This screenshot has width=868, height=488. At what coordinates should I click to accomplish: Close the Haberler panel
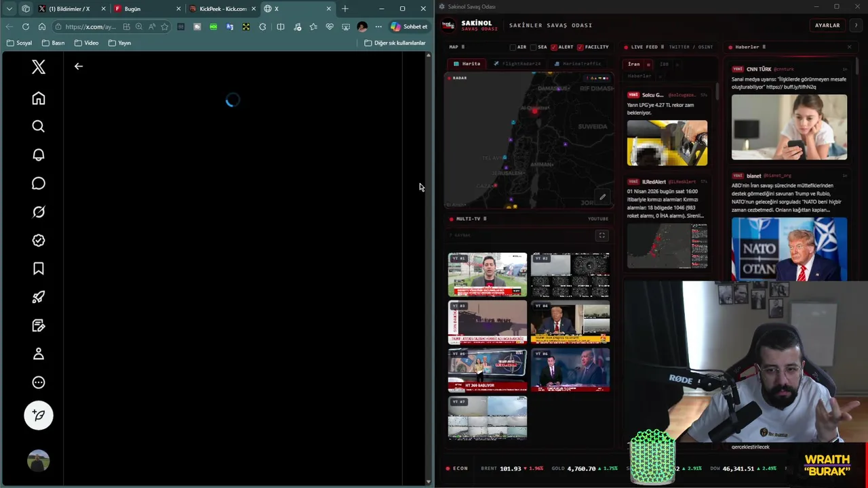tap(849, 47)
